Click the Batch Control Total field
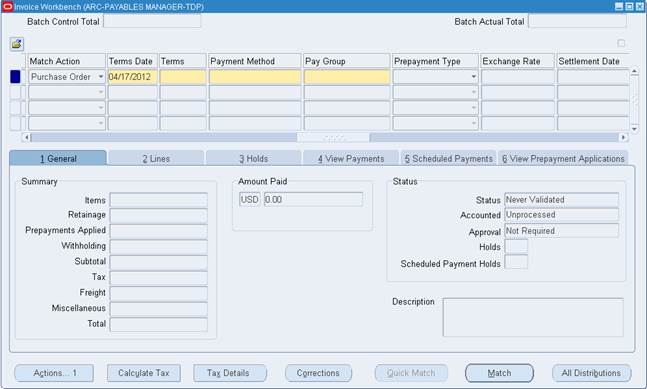Image resolution: width=647 pixels, height=389 pixels. [x=152, y=21]
